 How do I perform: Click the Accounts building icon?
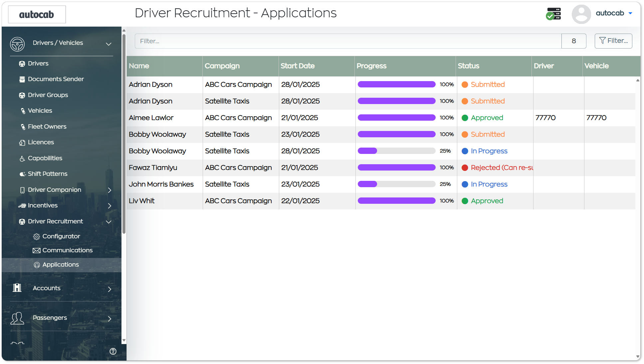[17, 288]
